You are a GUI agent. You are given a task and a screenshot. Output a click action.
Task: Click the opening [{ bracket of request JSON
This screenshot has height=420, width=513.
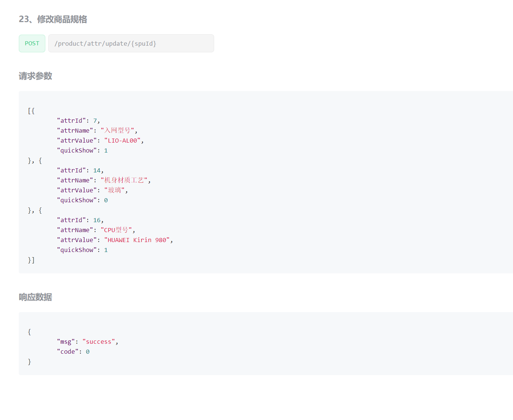tap(31, 111)
